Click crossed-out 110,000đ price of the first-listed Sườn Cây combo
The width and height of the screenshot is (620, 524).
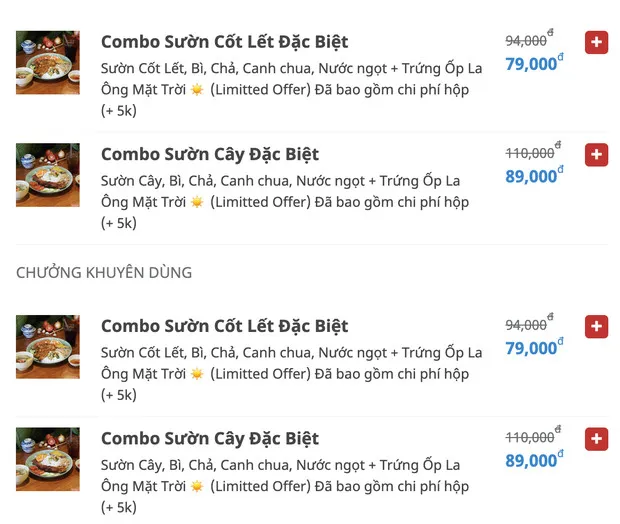coord(530,153)
